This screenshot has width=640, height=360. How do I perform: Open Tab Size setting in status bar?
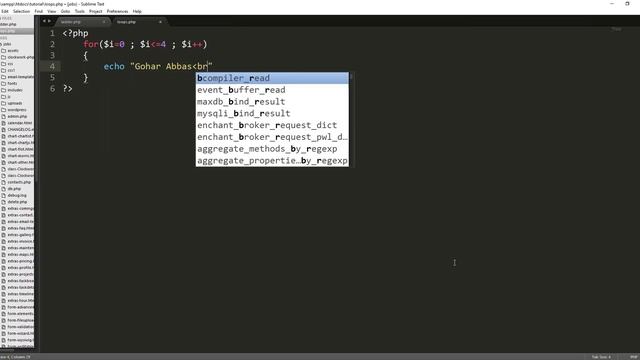pos(601,357)
